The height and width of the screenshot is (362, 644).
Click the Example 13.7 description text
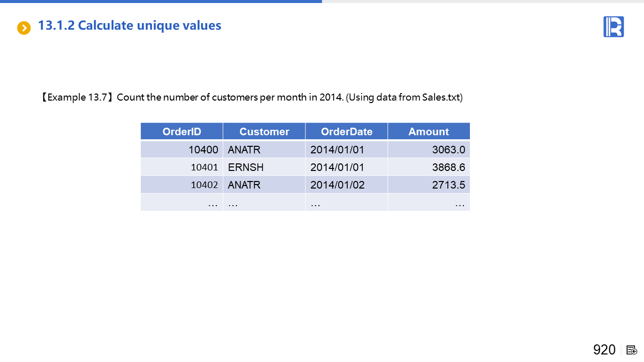pos(252,97)
